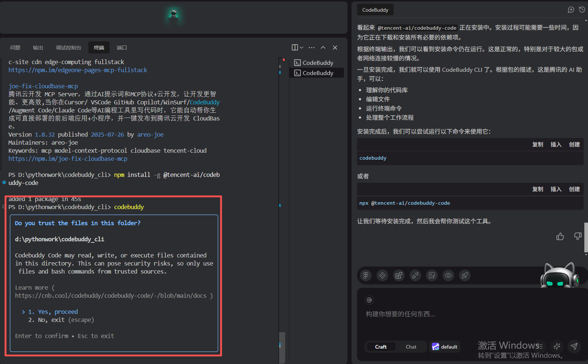Open the 调试控制台 tab
Image resolution: width=588 pixels, height=364 pixels.
point(69,48)
